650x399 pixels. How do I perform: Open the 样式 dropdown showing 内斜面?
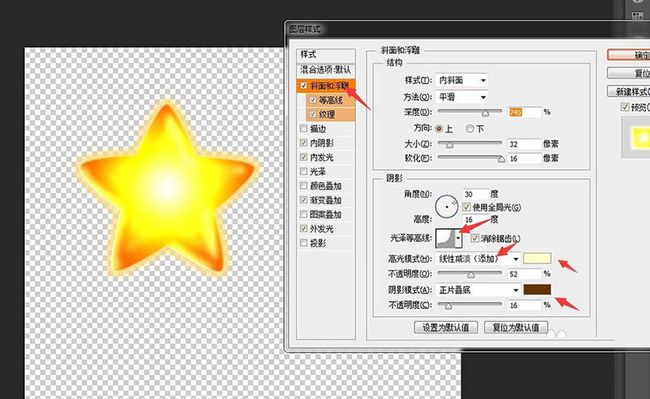(461, 80)
